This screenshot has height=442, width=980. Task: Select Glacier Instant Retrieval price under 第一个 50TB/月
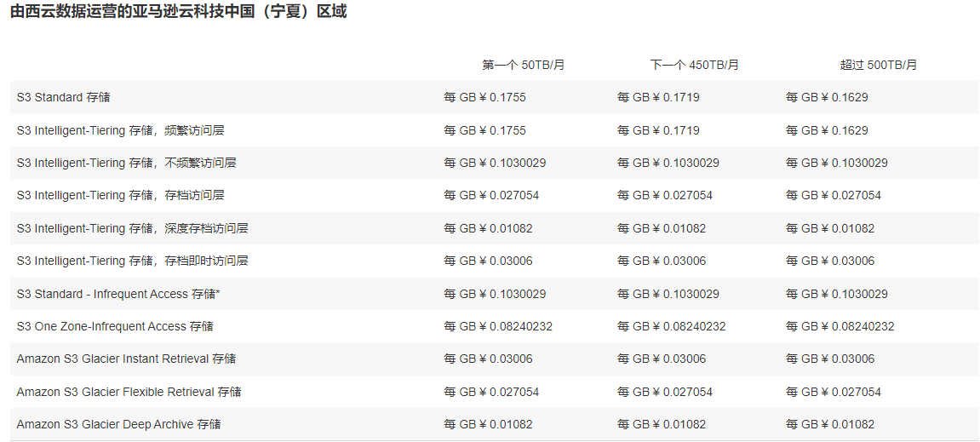click(x=488, y=359)
